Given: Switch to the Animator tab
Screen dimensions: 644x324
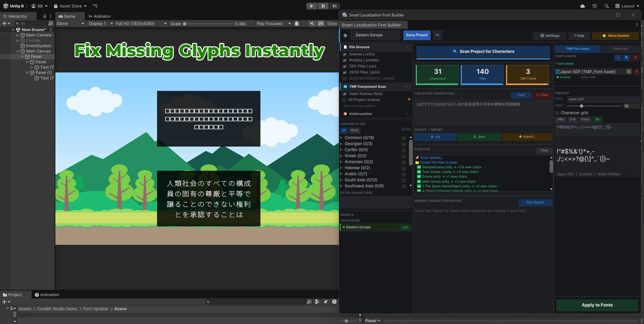Looking at the screenshot, I should [99, 16].
